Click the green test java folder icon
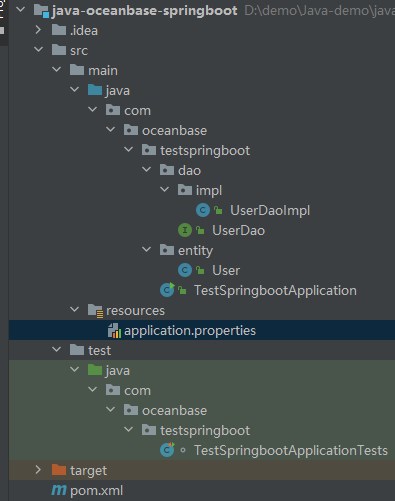Viewport: 395px width, 501px height. [x=95, y=370]
